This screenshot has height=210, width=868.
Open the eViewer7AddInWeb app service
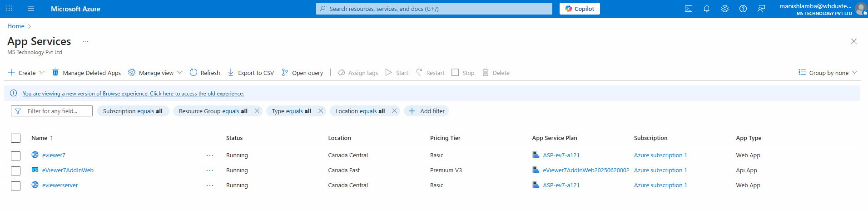point(68,170)
